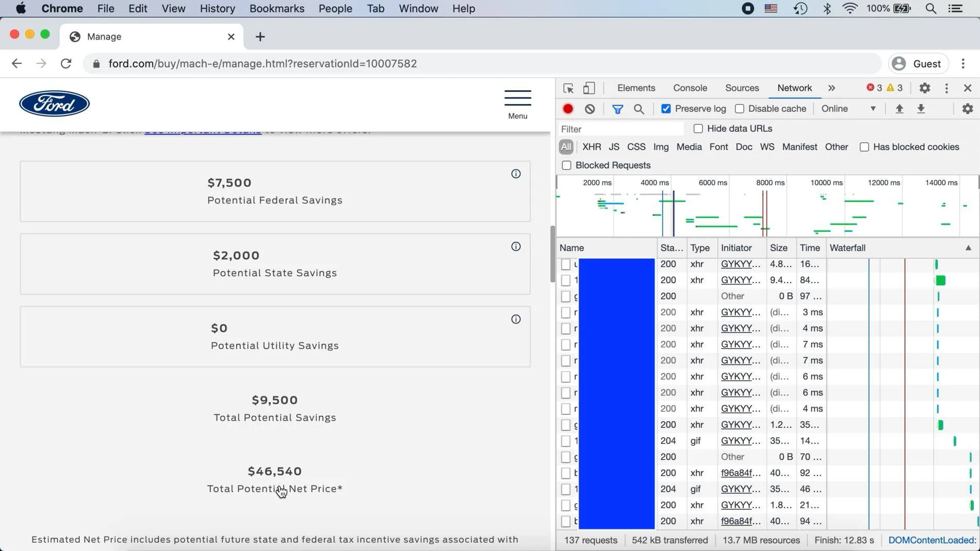Open the Wi-Fi status menu
Screen dimensions: 980x551
pyautogui.click(x=850, y=8)
